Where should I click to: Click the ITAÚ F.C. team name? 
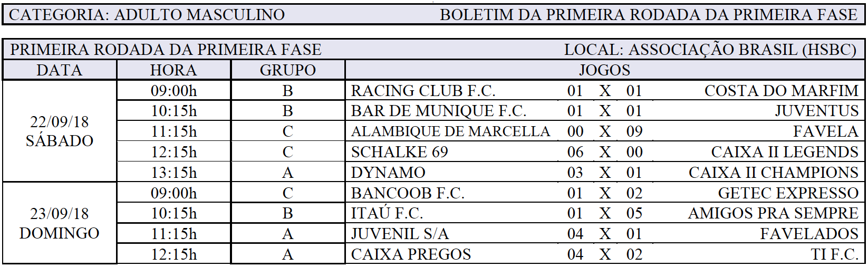click(387, 213)
